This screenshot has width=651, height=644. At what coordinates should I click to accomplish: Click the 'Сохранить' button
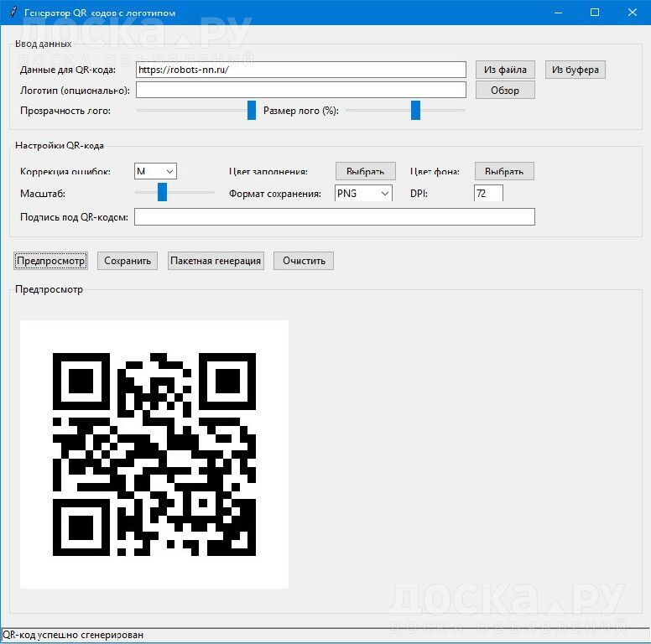click(128, 261)
